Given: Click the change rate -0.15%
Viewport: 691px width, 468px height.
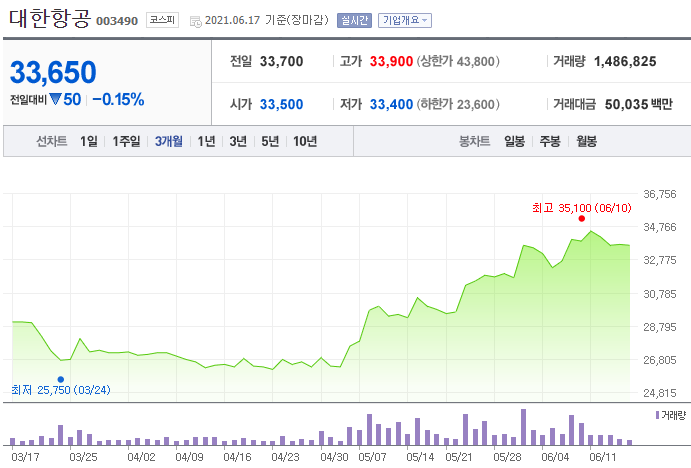Looking at the screenshot, I should pyautogui.click(x=118, y=100).
